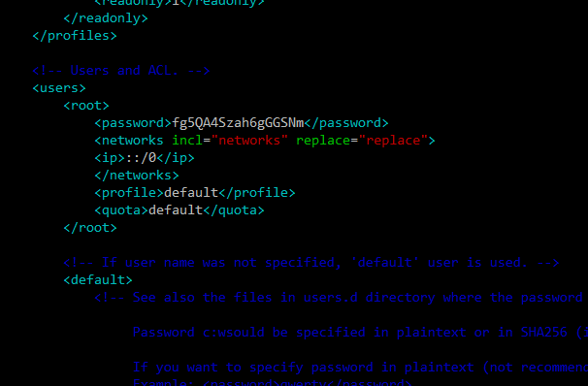Place cursor on the opening users tag
This screenshot has height=386, width=588.
pyautogui.click(x=59, y=88)
